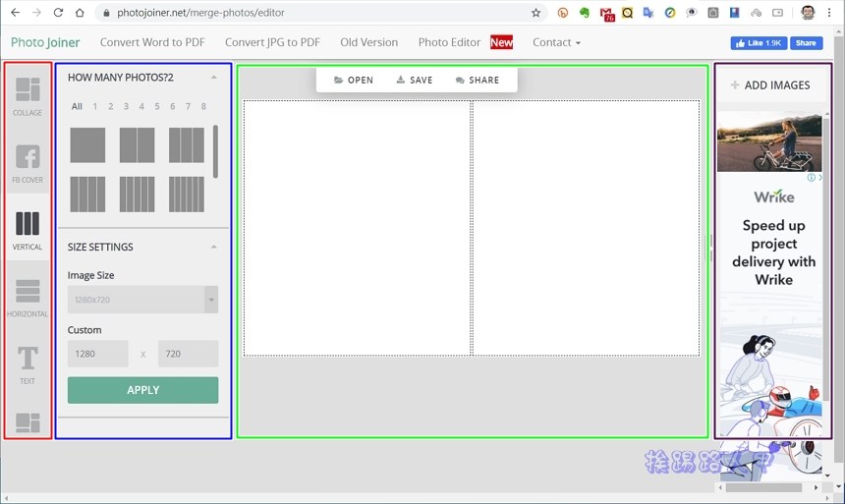Filter layouts to 6 photos
Viewport: 845px width, 504px height.
coord(173,106)
